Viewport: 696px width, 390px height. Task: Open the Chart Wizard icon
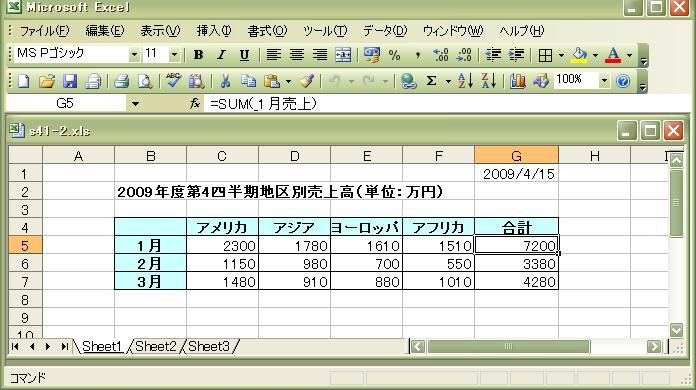pos(517,81)
